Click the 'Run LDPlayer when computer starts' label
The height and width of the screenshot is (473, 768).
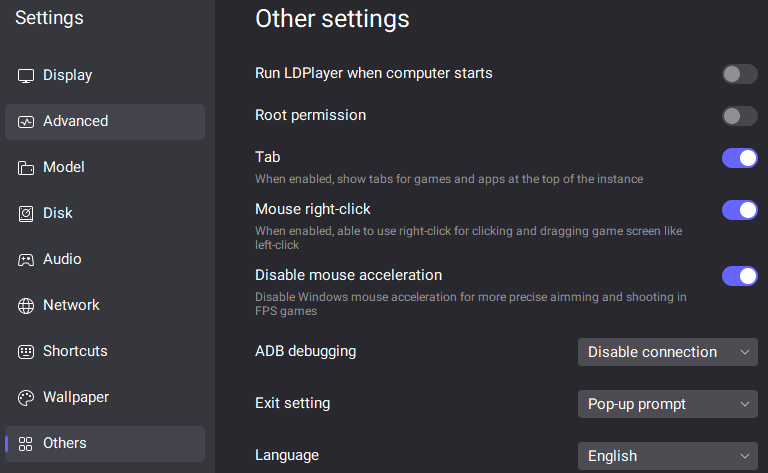point(374,73)
